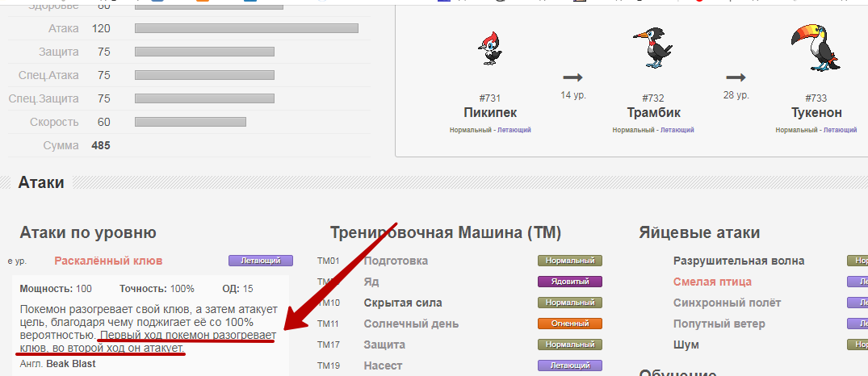Open the Тукенон Pokémon name link
This screenshot has width=868, height=376.
pyautogui.click(x=816, y=113)
